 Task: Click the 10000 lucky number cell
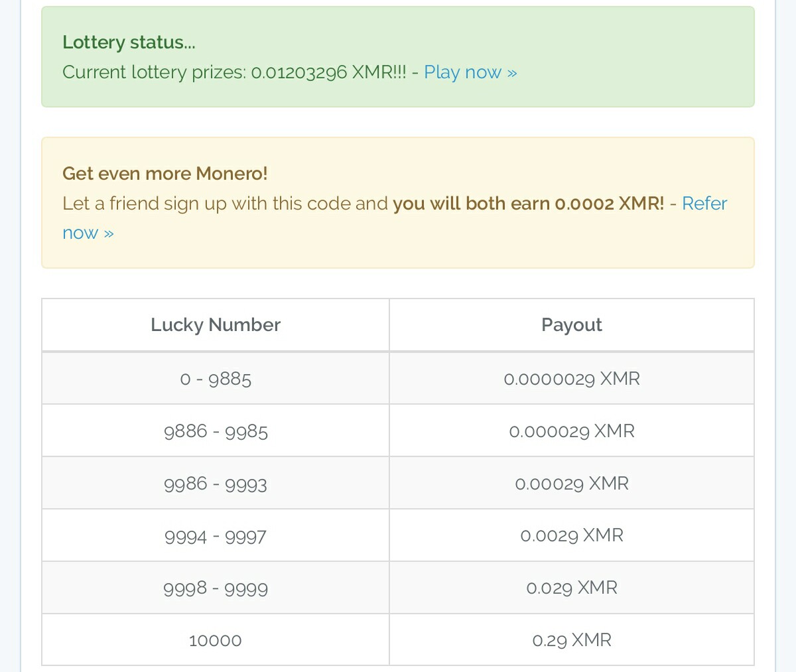pyautogui.click(x=216, y=640)
